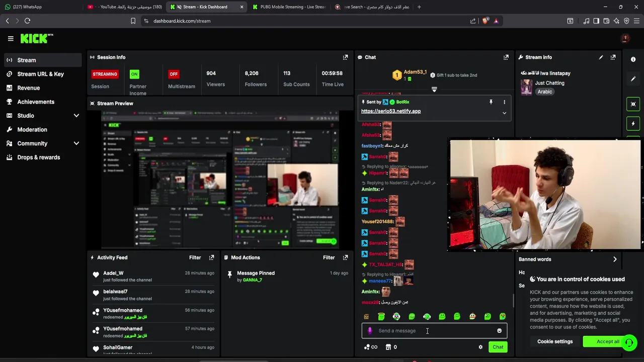The width and height of the screenshot is (644, 362).
Task: Toggle Partner Income ON badge
Action: click(134, 74)
